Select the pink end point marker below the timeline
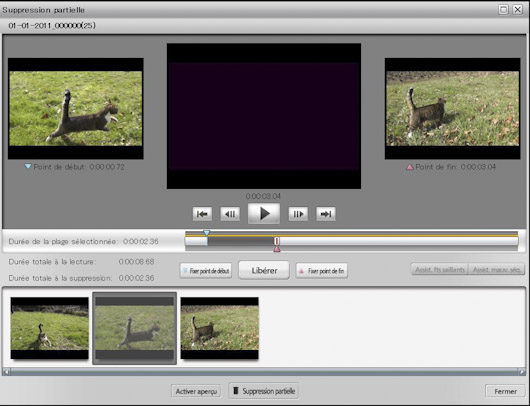530x406 pixels. [x=277, y=249]
